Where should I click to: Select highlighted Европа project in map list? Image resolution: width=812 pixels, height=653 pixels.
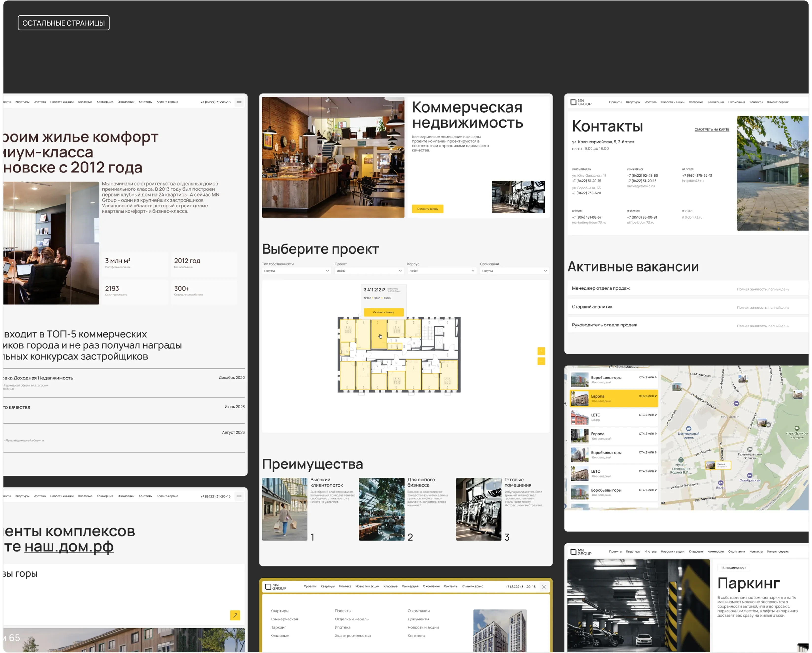(x=614, y=398)
